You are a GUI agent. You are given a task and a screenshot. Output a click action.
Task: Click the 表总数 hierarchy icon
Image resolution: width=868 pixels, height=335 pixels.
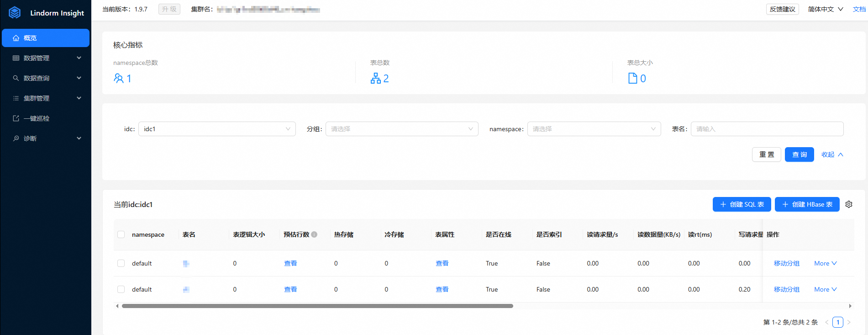click(376, 79)
